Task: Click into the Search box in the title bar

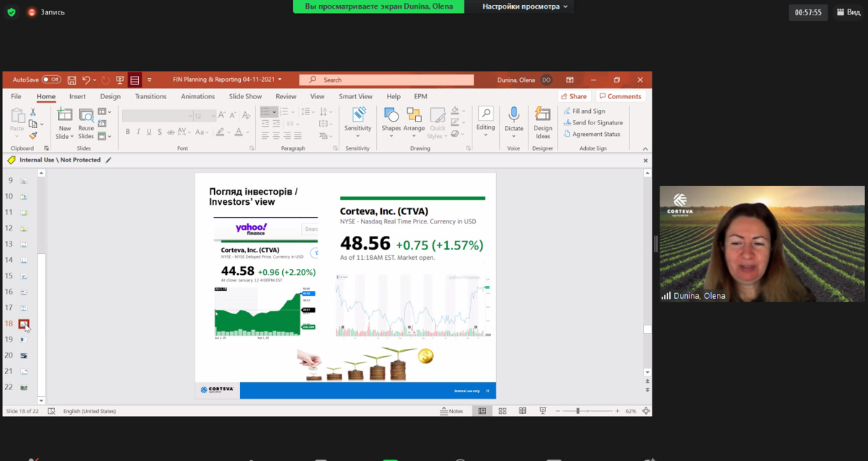Action: click(x=387, y=80)
